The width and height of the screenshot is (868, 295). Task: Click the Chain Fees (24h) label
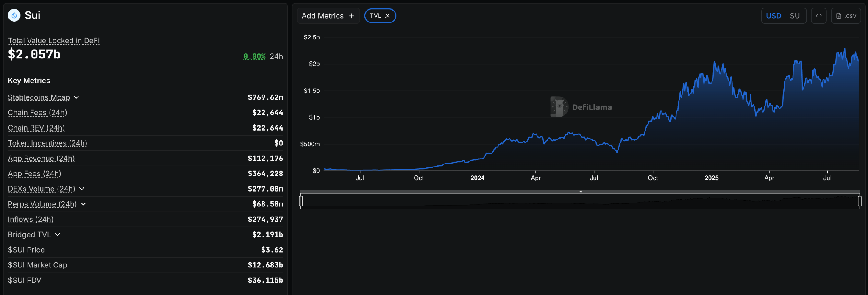click(37, 113)
